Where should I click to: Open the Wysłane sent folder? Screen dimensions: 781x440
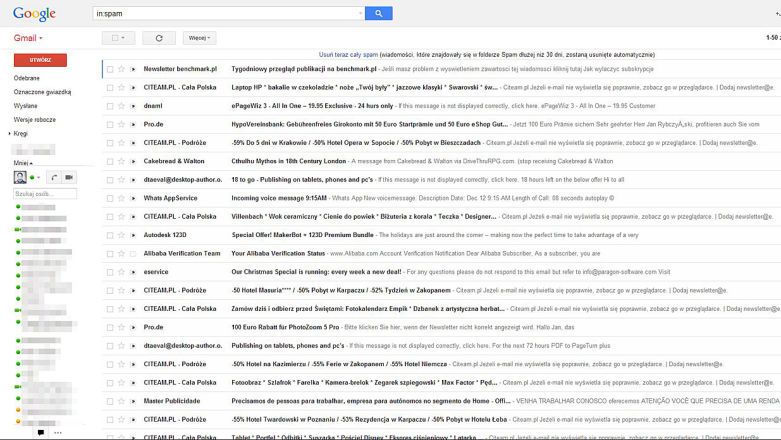[25, 106]
